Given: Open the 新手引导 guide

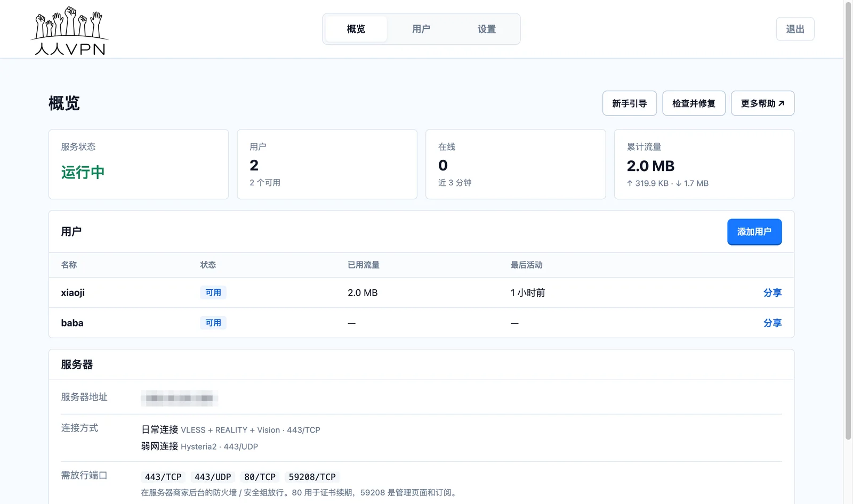Looking at the screenshot, I should pos(630,103).
